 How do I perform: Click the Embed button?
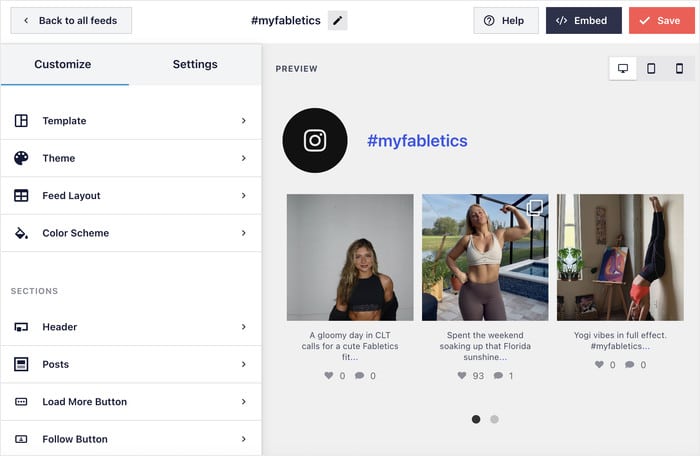click(583, 21)
